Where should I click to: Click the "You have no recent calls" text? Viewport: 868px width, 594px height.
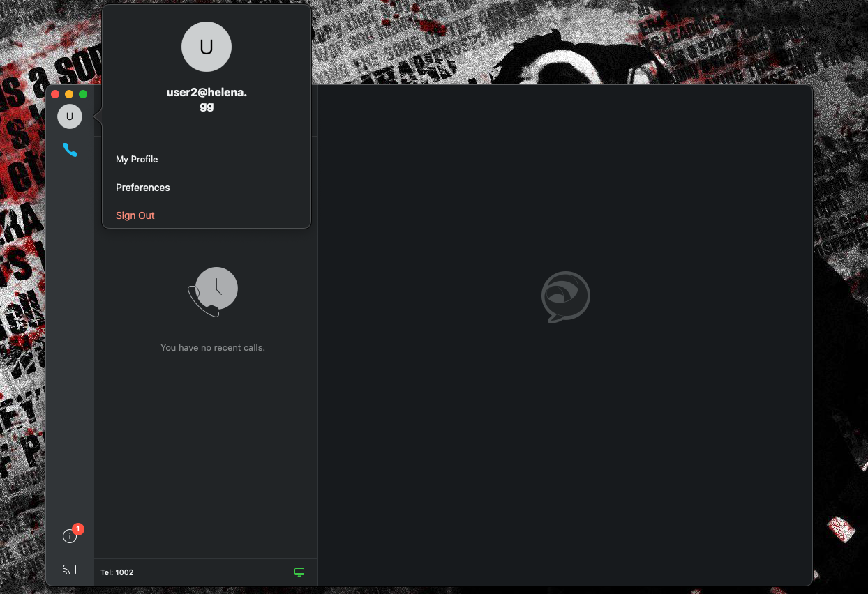(213, 347)
